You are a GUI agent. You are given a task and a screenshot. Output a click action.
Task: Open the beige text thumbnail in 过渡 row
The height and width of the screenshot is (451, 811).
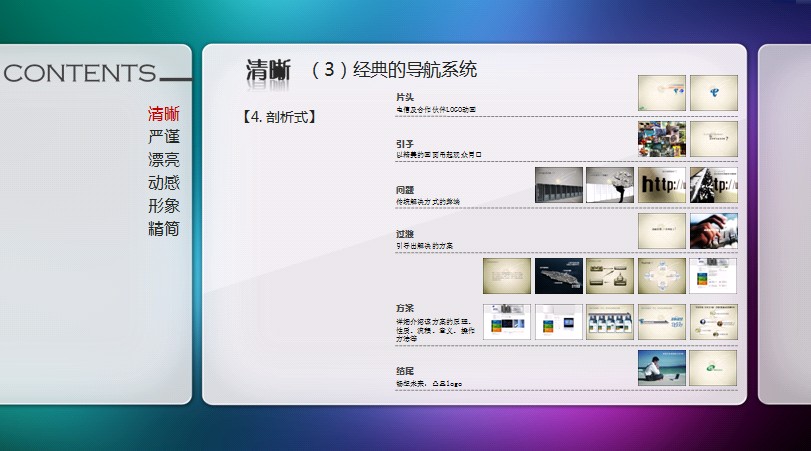[662, 231]
